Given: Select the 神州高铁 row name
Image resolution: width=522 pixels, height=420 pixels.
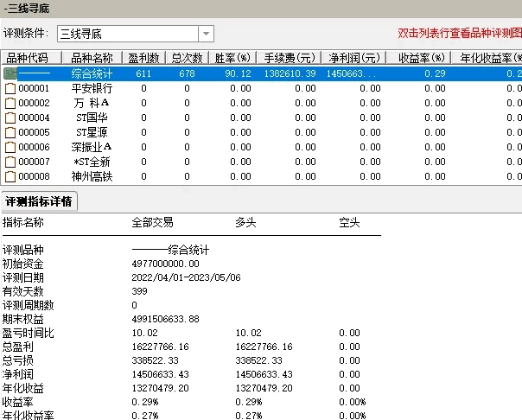Looking at the screenshot, I should point(92,176).
